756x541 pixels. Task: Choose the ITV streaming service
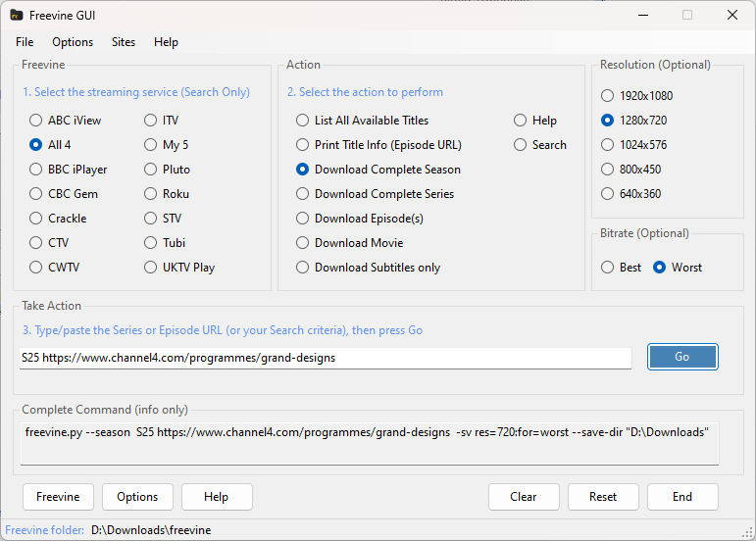tap(151, 121)
